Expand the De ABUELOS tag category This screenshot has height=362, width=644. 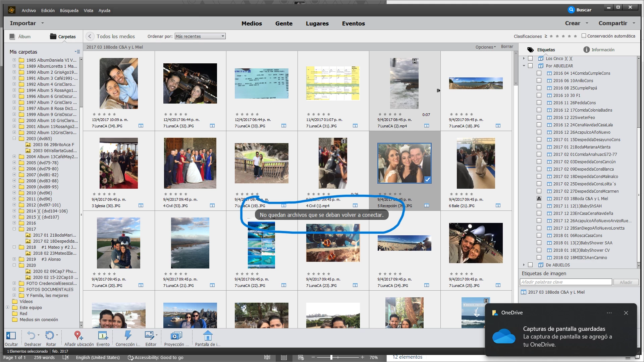pos(524,265)
